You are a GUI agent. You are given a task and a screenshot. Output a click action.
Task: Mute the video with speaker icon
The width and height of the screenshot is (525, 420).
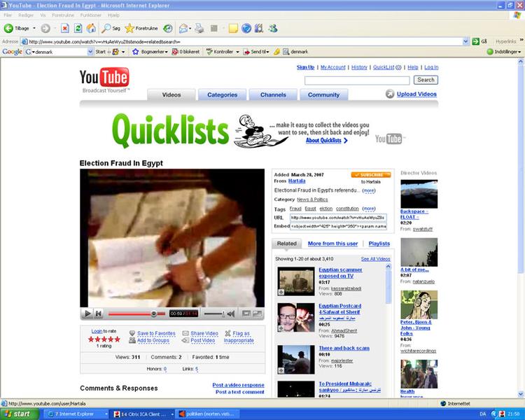(231, 314)
